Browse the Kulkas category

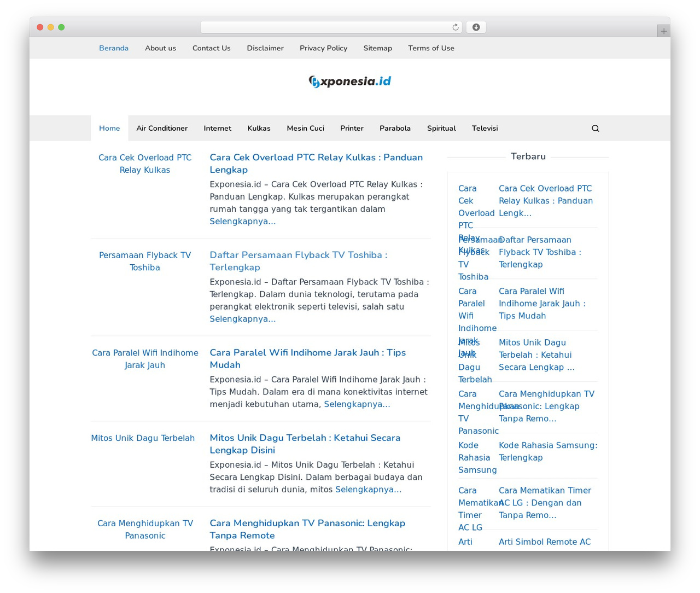tap(259, 128)
